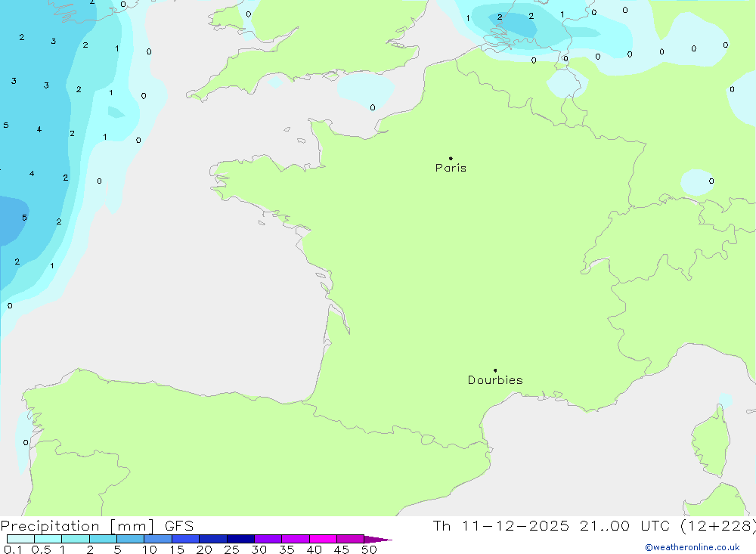Click the legend value '45'
Image resolution: width=756 pixels, height=554 pixels.
click(x=342, y=549)
